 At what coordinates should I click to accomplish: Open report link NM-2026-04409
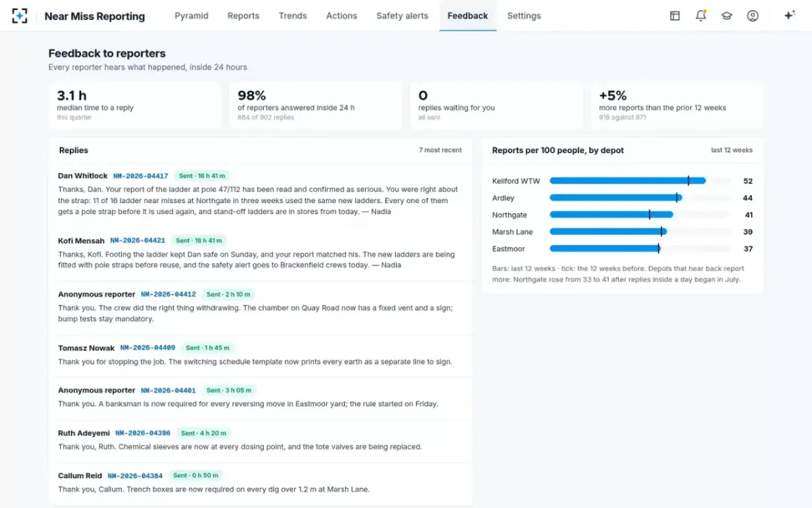pos(148,347)
